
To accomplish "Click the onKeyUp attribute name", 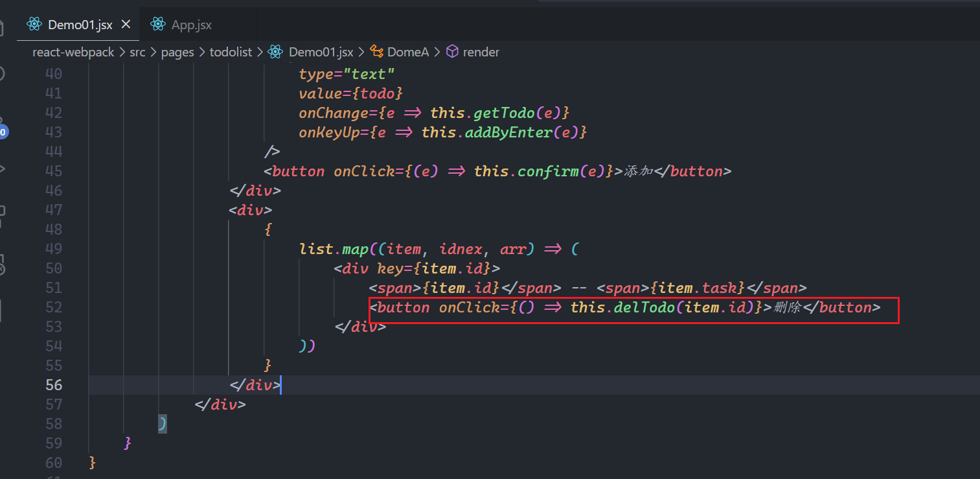I will point(334,132).
